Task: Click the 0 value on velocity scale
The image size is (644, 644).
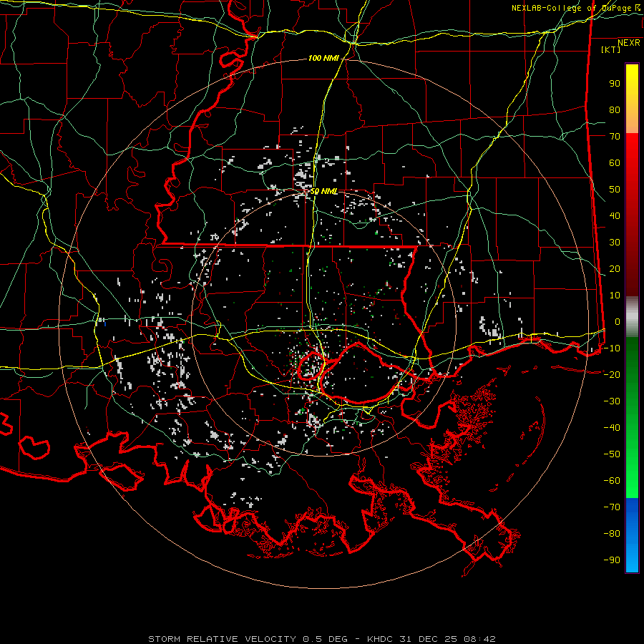Action: pos(618,322)
